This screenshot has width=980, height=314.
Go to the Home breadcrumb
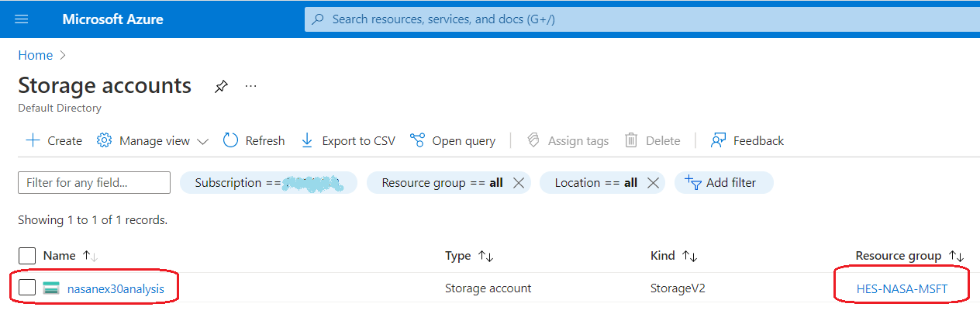36,55
